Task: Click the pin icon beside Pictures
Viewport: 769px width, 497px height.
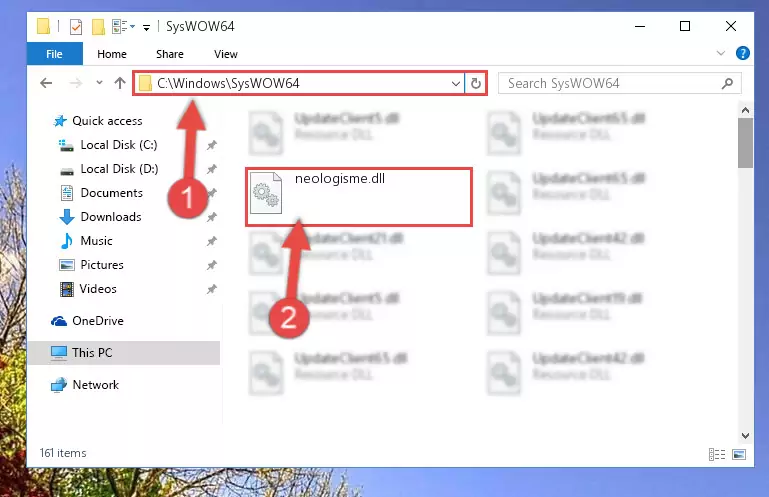Action: pos(211,265)
